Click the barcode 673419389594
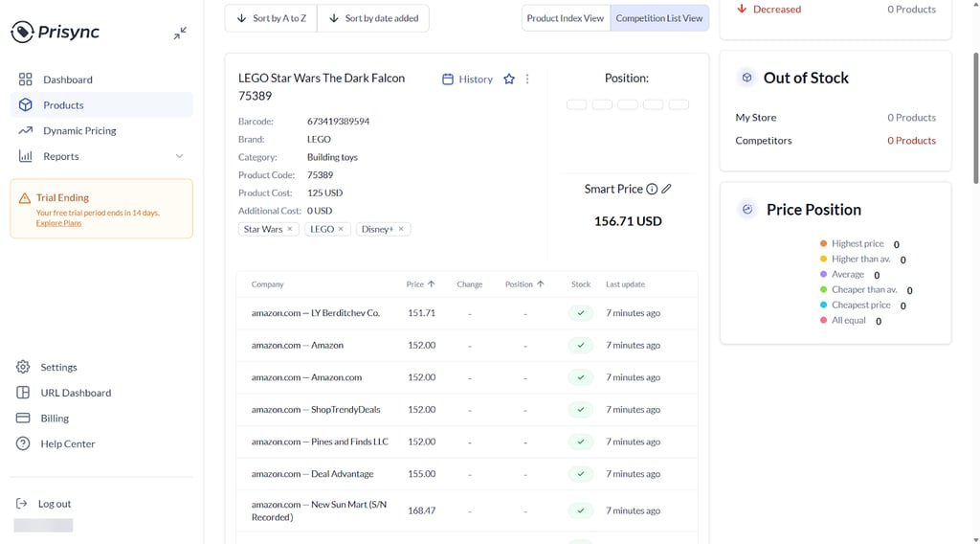The image size is (980, 544). [338, 122]
